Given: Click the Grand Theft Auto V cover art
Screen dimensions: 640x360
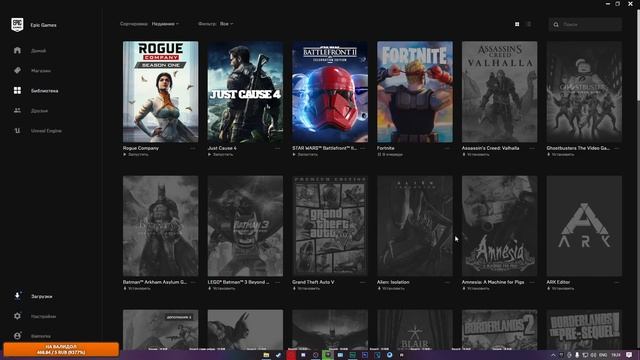Looking at the screenshot, I should point(330,226).
